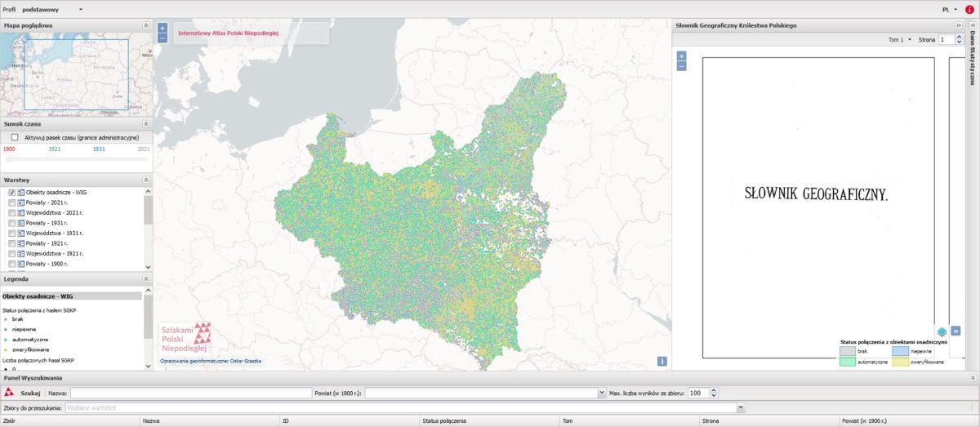Zoom out on the main map

[162, 38]
